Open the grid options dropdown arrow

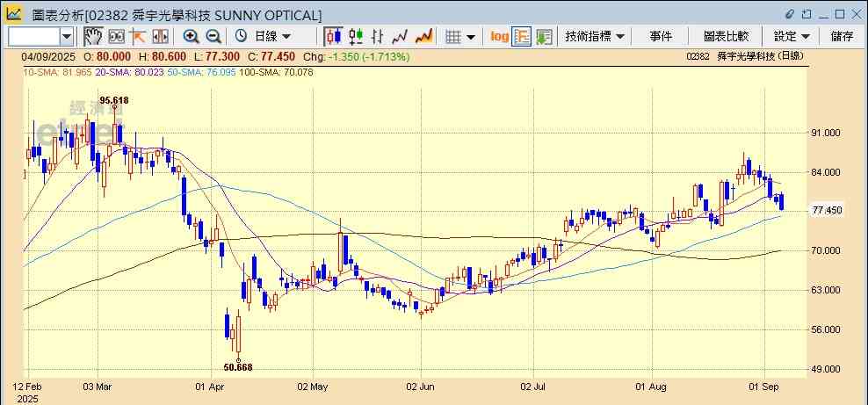(471, 37)
